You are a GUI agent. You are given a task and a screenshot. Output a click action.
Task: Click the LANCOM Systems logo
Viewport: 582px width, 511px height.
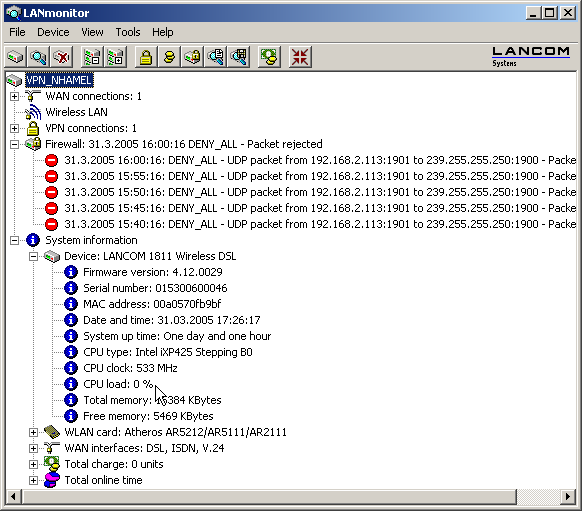tap(531, 57)
